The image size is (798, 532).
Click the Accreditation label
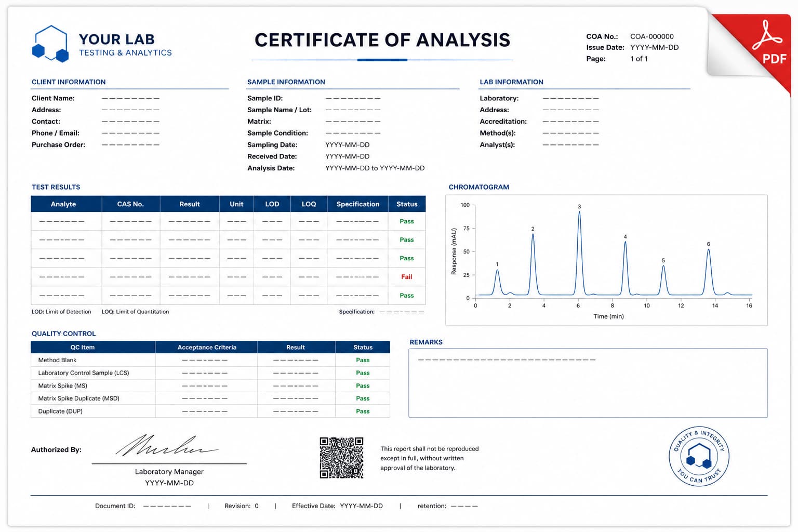pos(503,122)
